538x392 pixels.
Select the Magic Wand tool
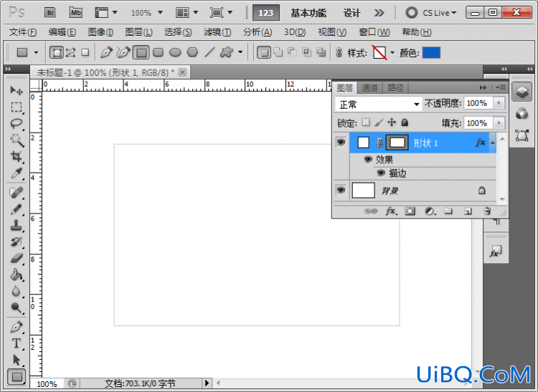coord(16,140)
